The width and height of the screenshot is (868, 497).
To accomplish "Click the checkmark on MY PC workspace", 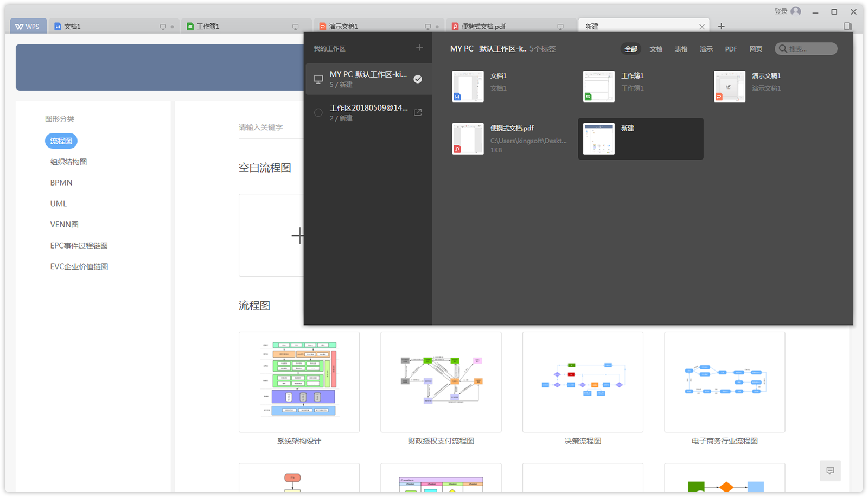I will pyautogui.click(x=418, y=79).
